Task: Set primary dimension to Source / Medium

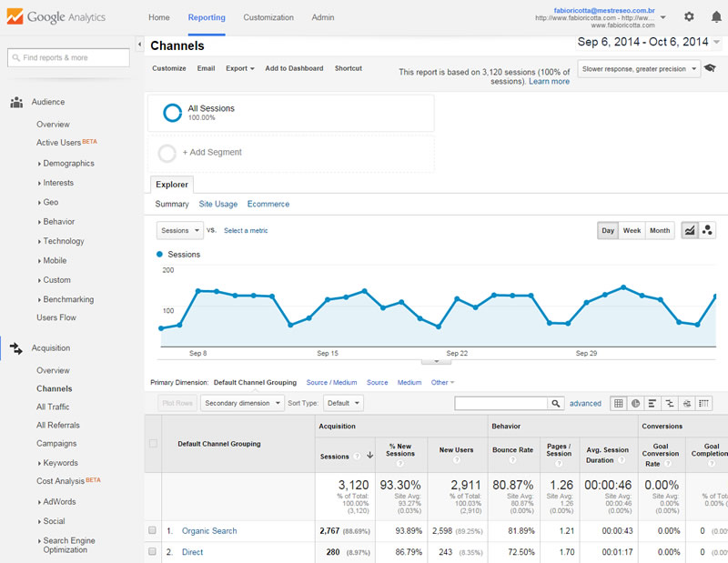Action: [331, 382]
